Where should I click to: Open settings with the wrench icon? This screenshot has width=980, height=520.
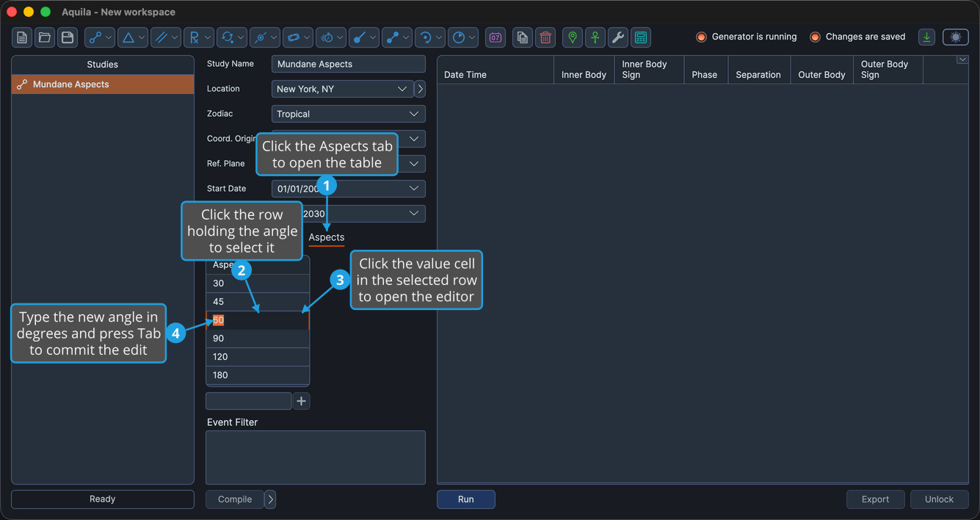pyautogui.click(x=618, y=37)
